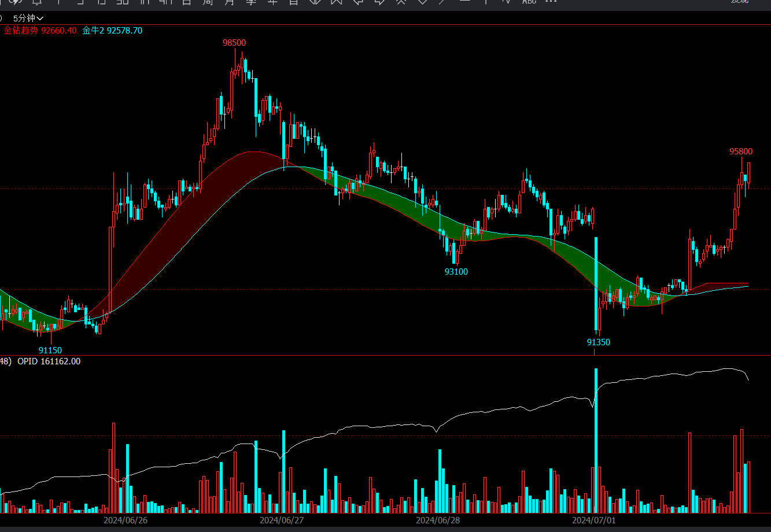Click the 95800 price label
This screenshot has height=532, width=771.
point(741,152)
